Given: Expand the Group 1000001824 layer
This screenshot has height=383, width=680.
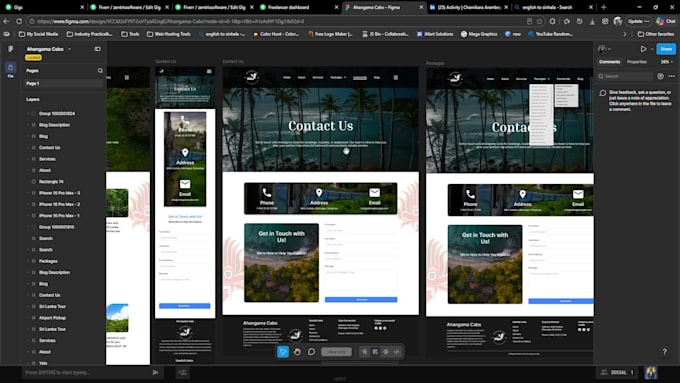Looking at the screenshot, I should point(28,114).
